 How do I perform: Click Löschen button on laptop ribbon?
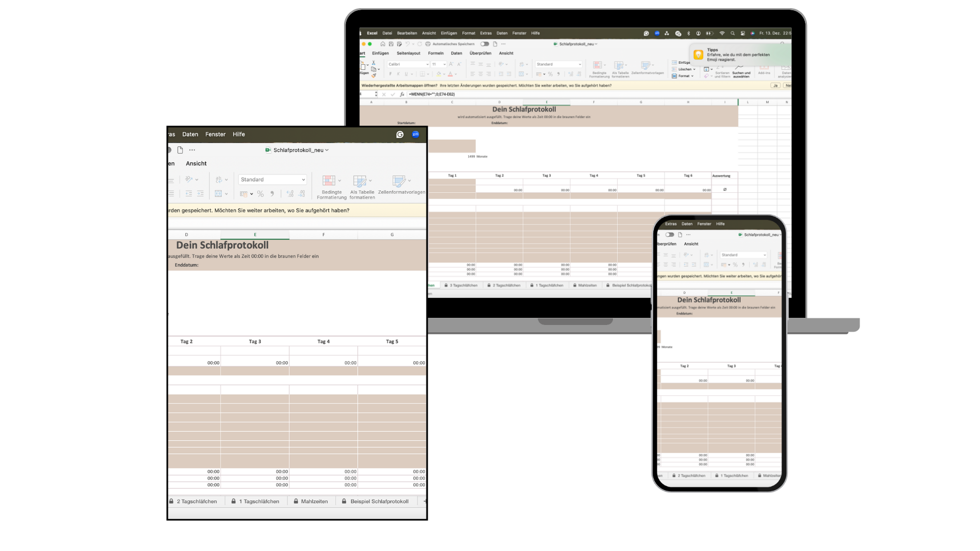tap(684, 69)
